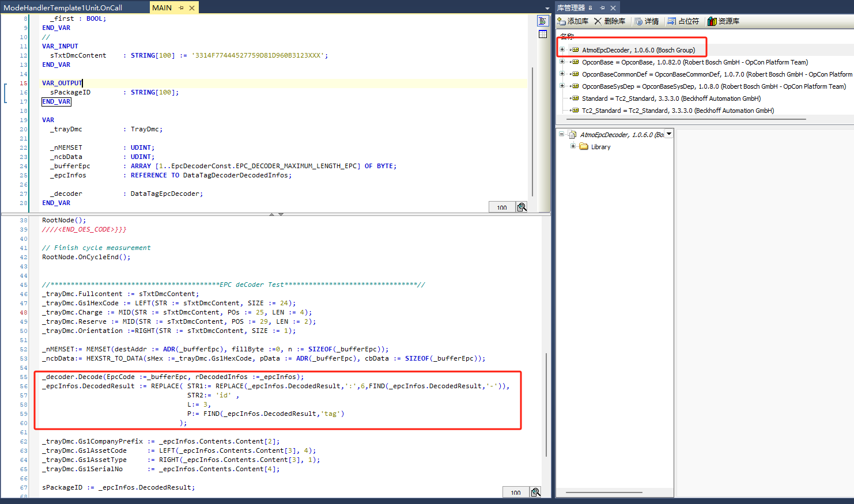This screenshot has height=504, width=854.
Task: Expand the OpconBase library node
Action: click(562, 62)
